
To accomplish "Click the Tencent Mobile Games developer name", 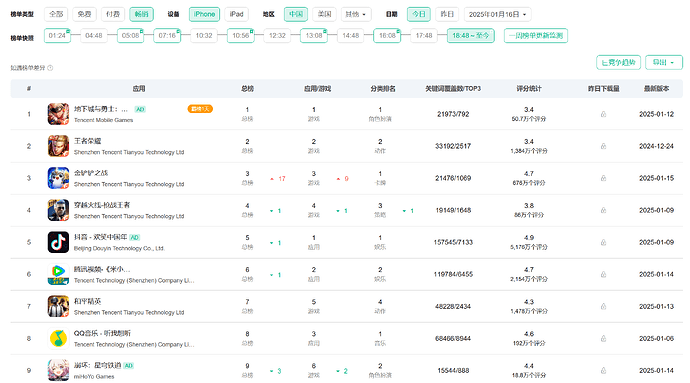I will pos(103,120).
